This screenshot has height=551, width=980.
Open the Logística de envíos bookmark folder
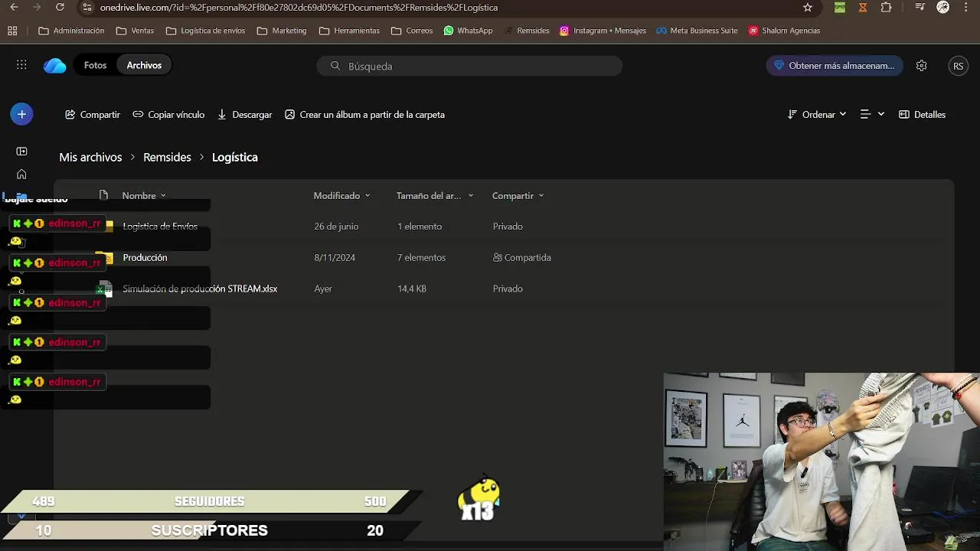[x=205, y=31]
